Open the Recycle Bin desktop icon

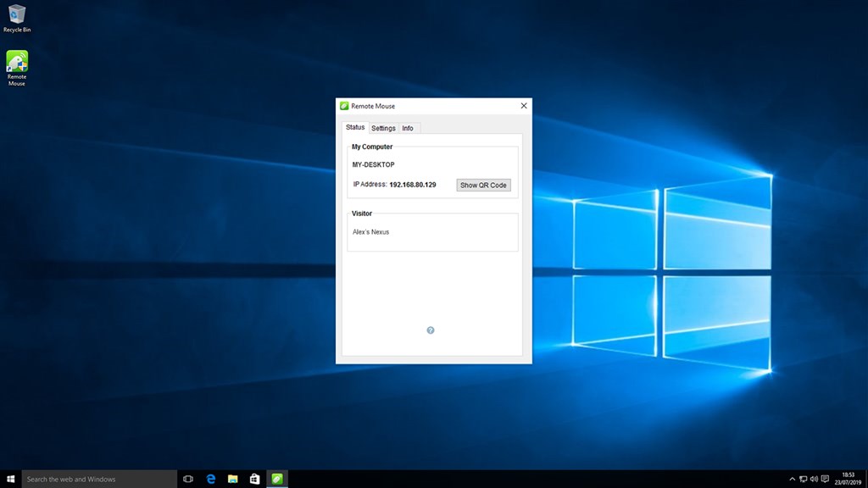point(17,19)
